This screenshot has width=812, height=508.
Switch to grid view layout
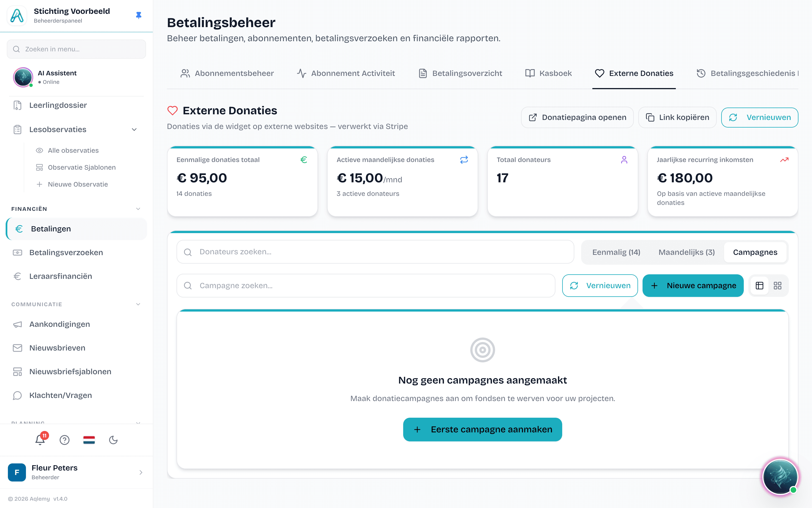click(x=777, y=286)
